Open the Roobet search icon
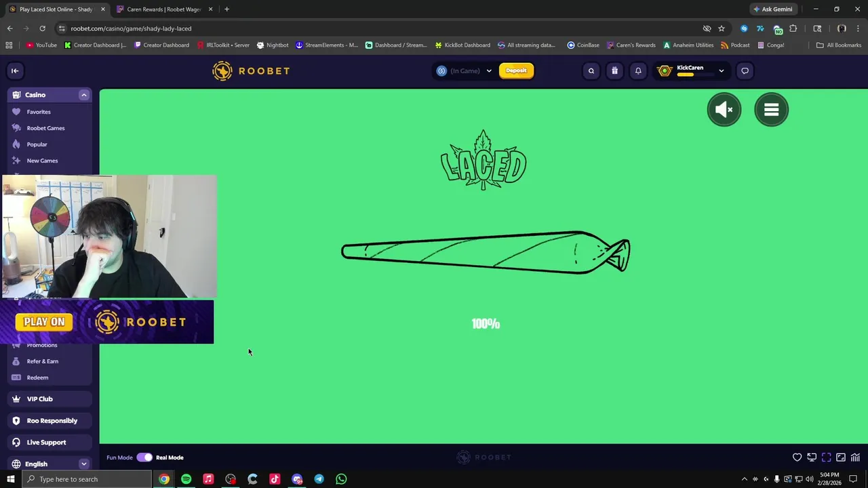 (x=591, y=70)
